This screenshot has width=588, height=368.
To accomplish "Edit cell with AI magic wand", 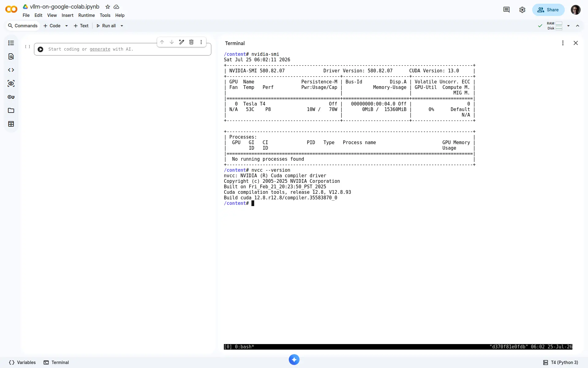I will (x=182, y=42).
